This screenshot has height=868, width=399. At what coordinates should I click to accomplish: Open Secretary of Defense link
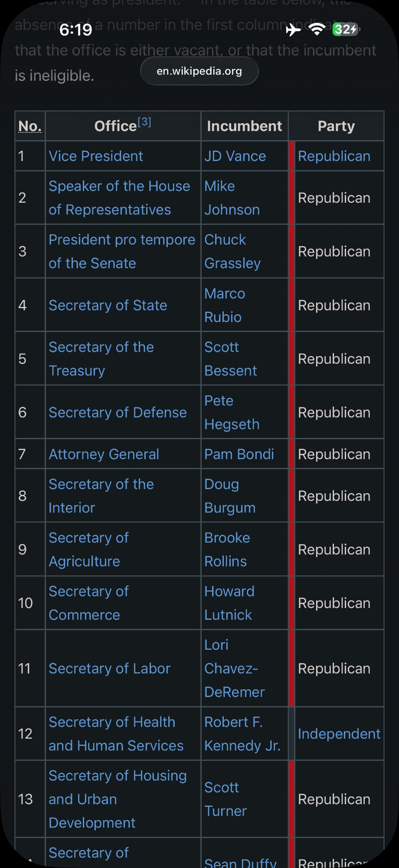coord(118,413)
